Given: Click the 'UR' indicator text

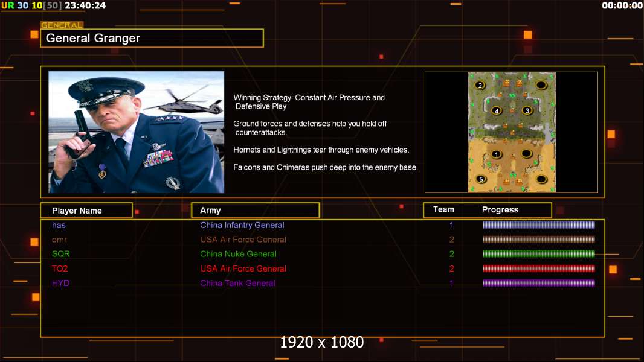Looking at the screenshot, I should [x=7, y=5].
